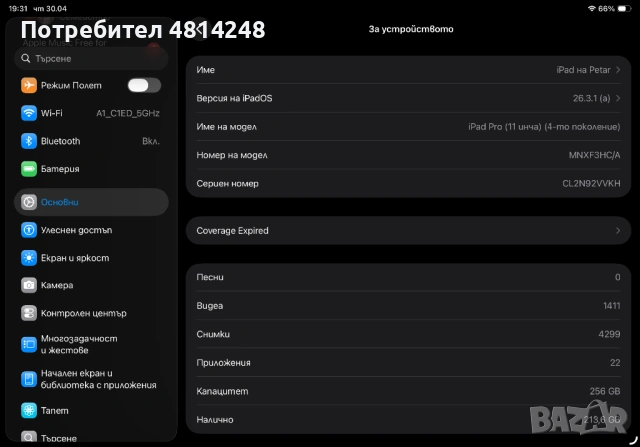Select Батерия in the sidebar

[x=91, y=169]
